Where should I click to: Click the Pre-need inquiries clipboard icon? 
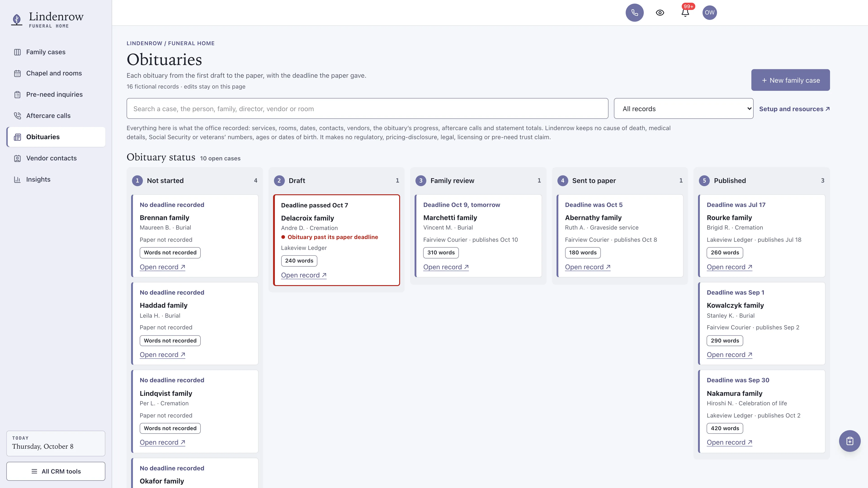[x=18, y=95]
